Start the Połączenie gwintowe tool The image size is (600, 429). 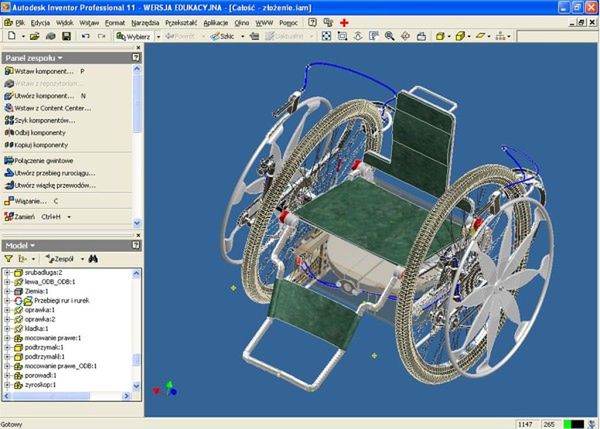tap(45, 160)
